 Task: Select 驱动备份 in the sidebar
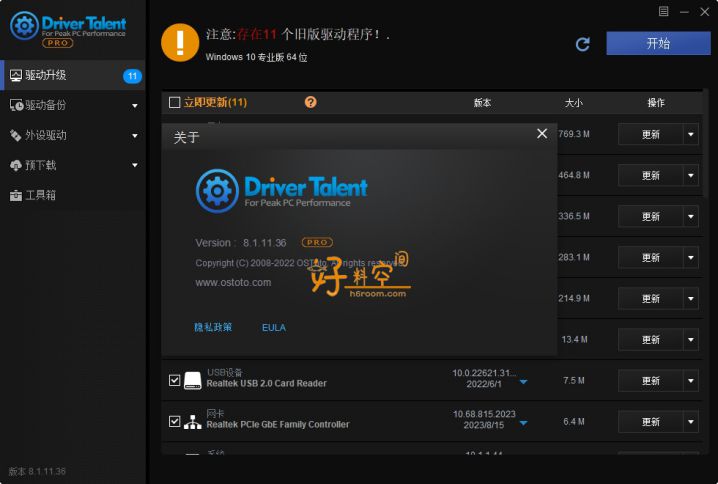coord(73,105)
